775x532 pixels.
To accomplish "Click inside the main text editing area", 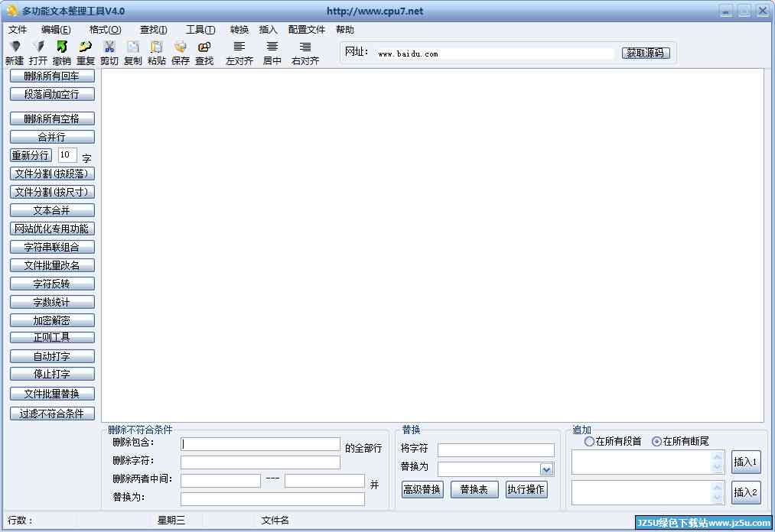I will pyautogui.click(x=432, y=245).
